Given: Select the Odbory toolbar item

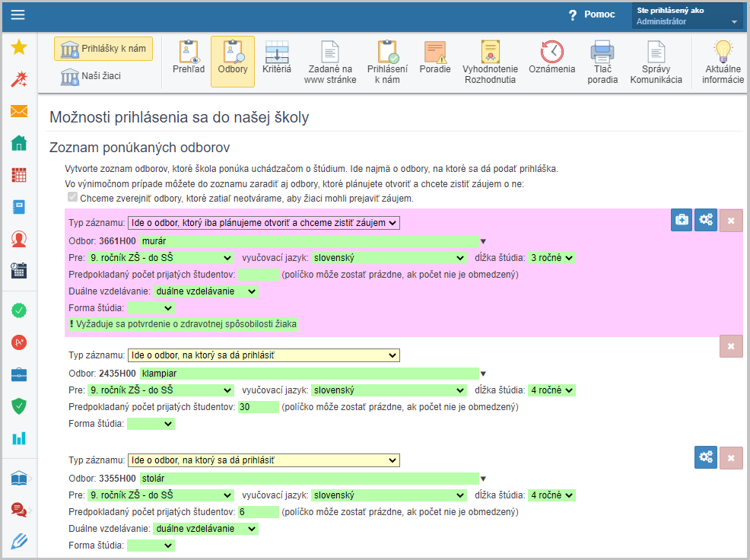Looking at the screenshot, I should coord(233,62).
